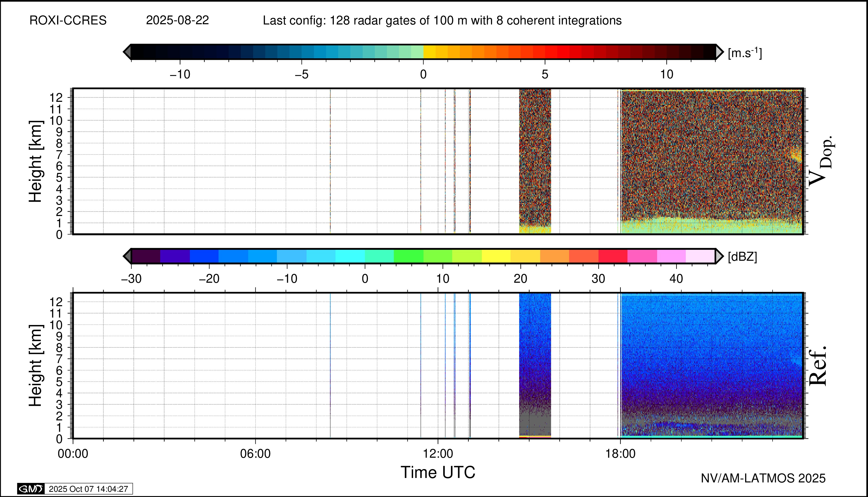This screenshot has height=497, width=868.
Task: Click the [dBZ] unit label
Action: 742,257
